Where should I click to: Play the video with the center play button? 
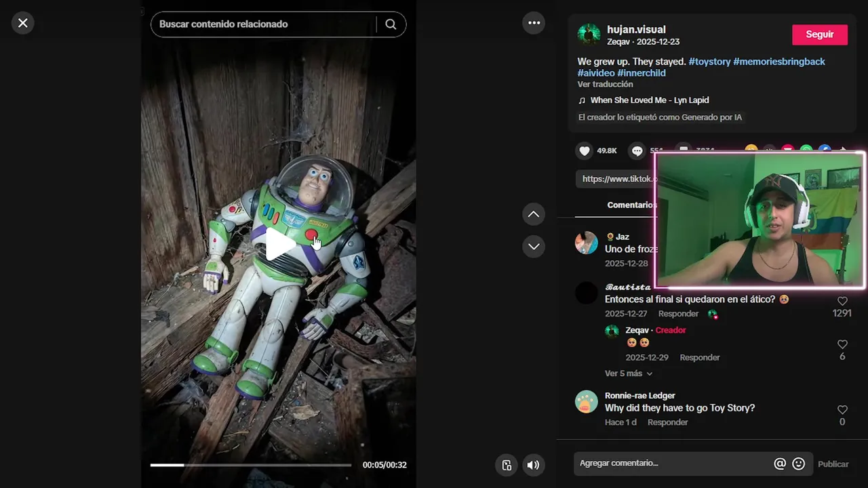279,244
